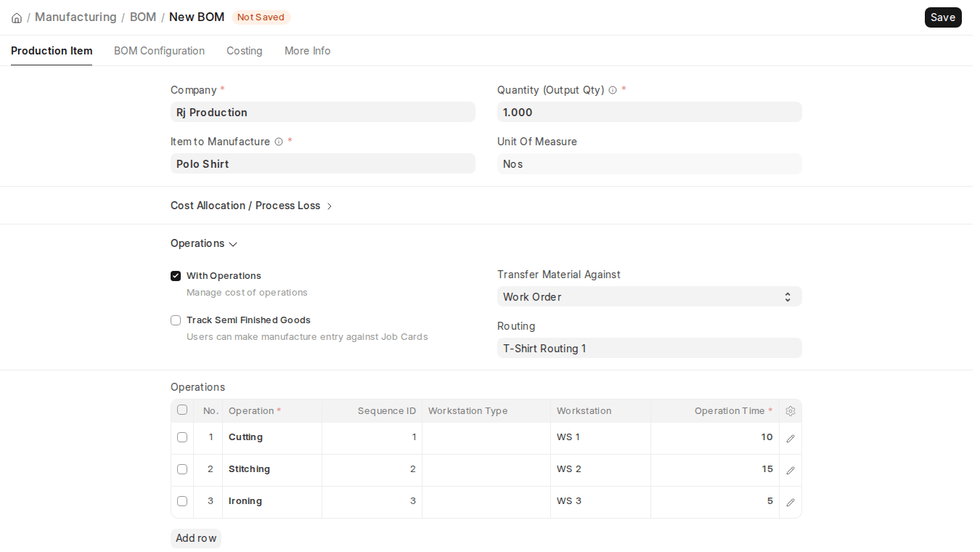Collapse the Operations section header
The image size is (980, 552).
click(204, 243)
